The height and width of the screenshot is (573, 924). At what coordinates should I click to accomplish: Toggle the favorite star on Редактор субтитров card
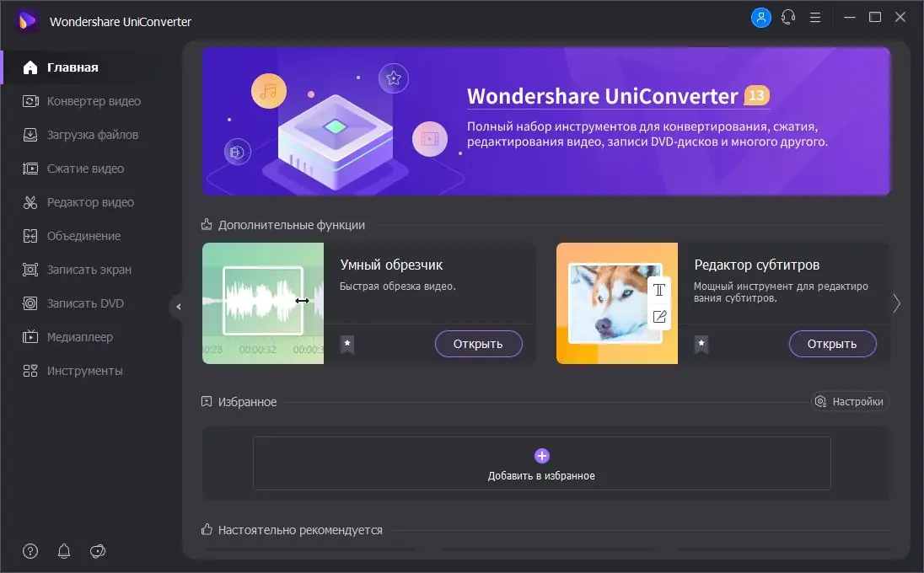pyautogui.click(x=701, y=344)
